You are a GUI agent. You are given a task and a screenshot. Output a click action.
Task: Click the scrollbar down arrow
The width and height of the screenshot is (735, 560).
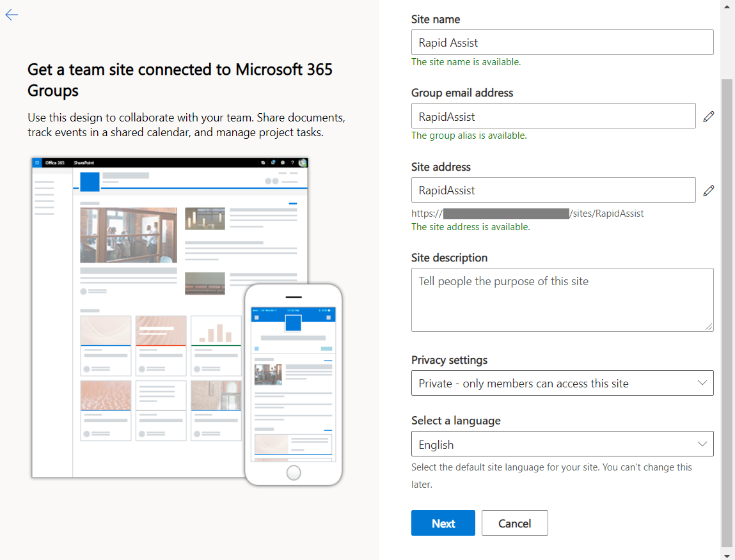pos(727,556)
